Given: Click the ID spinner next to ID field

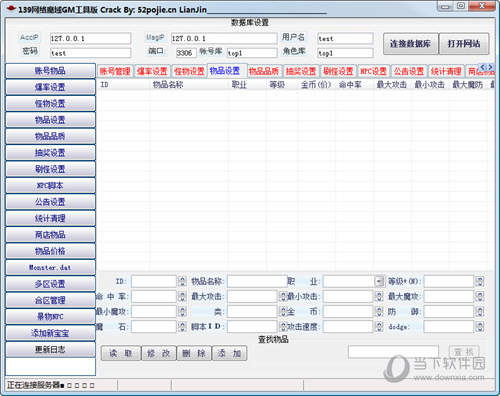Looking at the screenshot, I should point(182,282).
